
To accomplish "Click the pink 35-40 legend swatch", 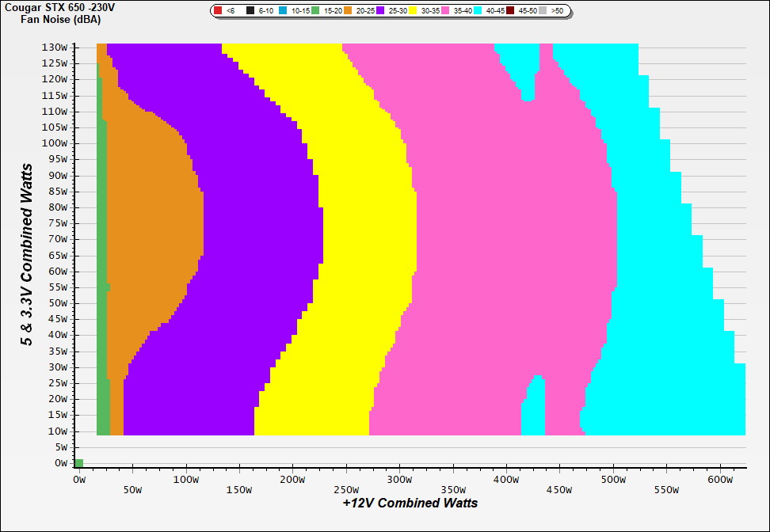I will click(444, 11).
